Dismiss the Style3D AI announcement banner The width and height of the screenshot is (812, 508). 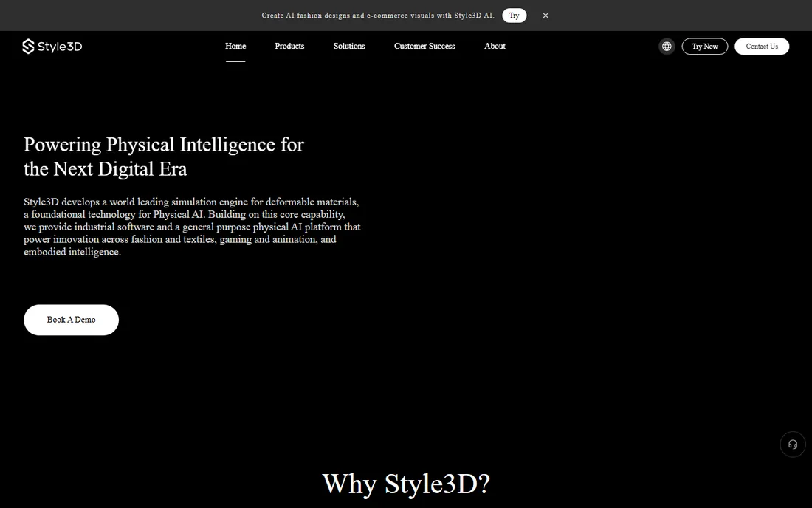546,16
